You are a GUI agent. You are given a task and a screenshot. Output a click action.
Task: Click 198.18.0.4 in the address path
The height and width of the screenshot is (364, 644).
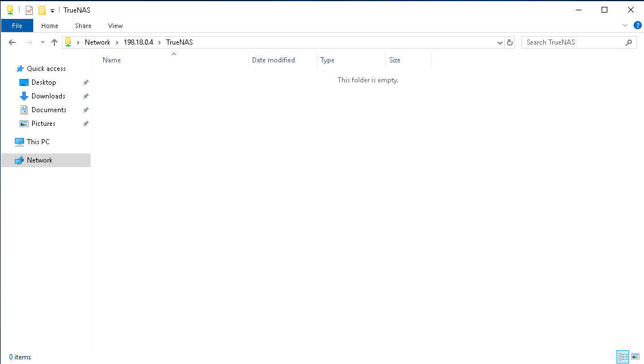point(138,42)
